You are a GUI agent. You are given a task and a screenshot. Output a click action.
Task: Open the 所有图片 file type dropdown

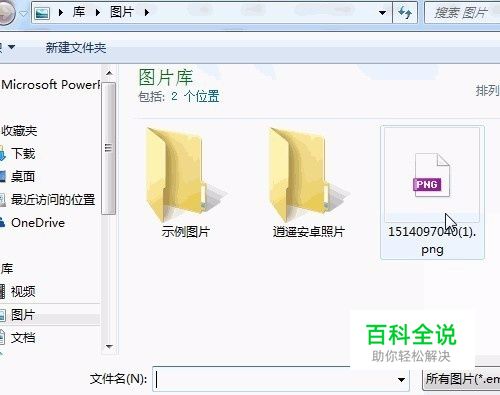pos(462,379)
